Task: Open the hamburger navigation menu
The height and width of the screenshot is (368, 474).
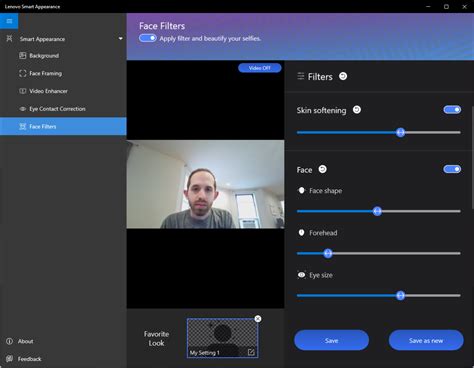Action: [9, 21]
